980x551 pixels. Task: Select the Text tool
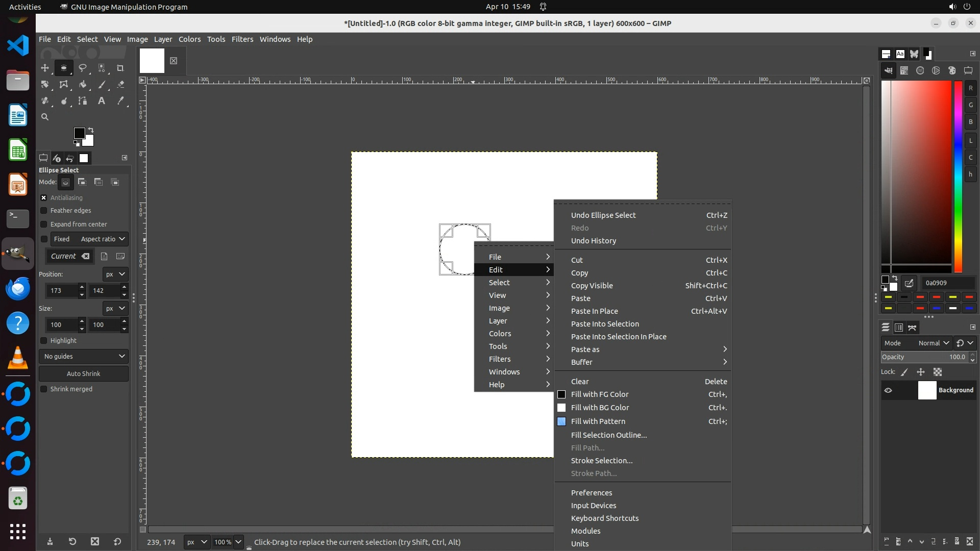pyautogui.click(x=102, y=101)
